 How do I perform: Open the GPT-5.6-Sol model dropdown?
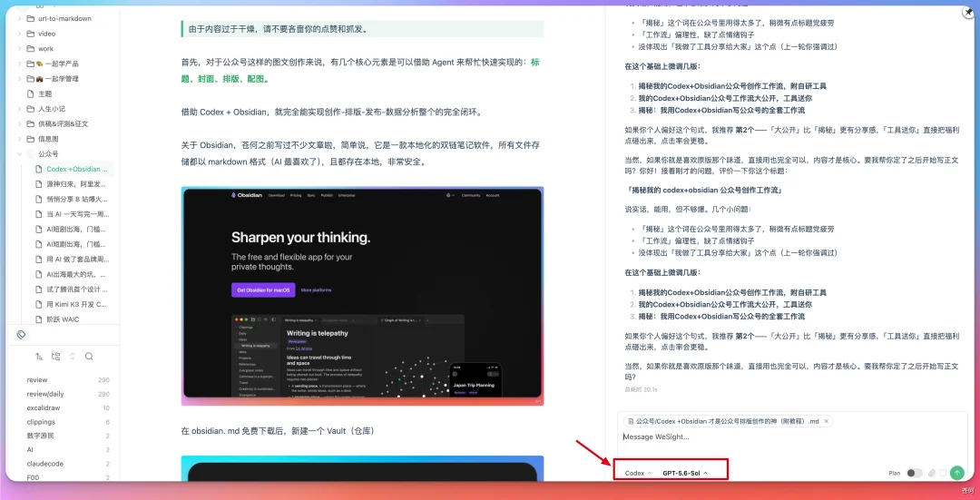(x=685, y=473)
